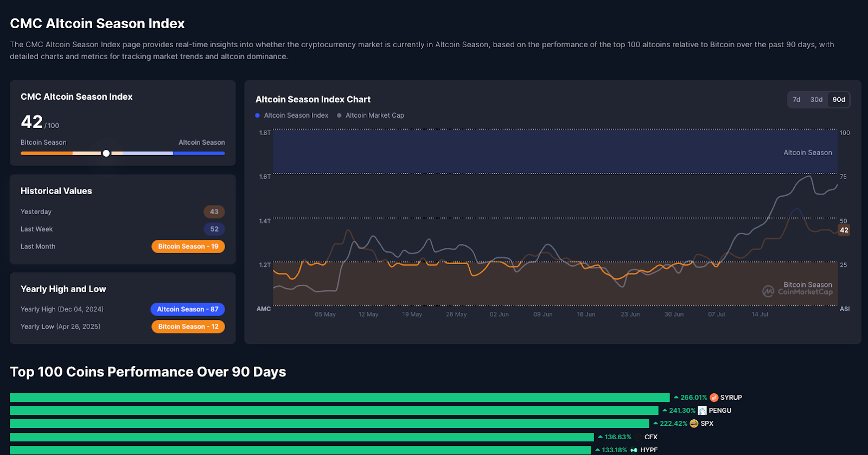Click the Altcoin Season - 87 badge
Screen dimensions: 868x455
point(188,309)
